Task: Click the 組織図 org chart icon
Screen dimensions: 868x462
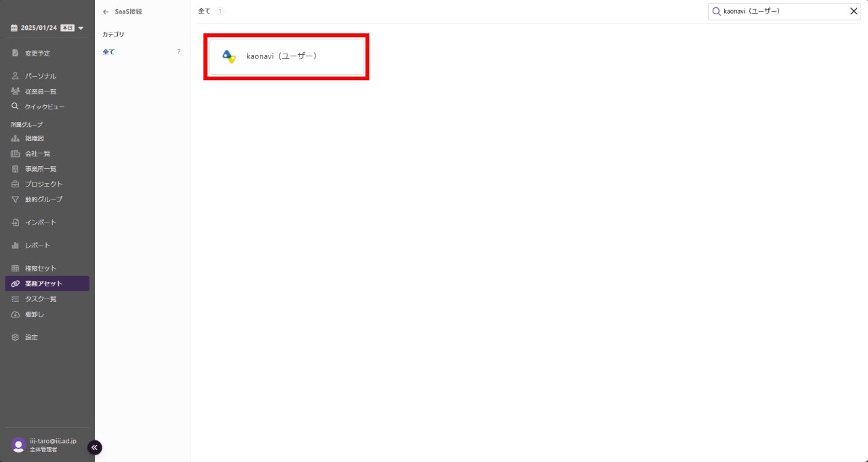Action: pyautogui.click(x=16, y=138)
